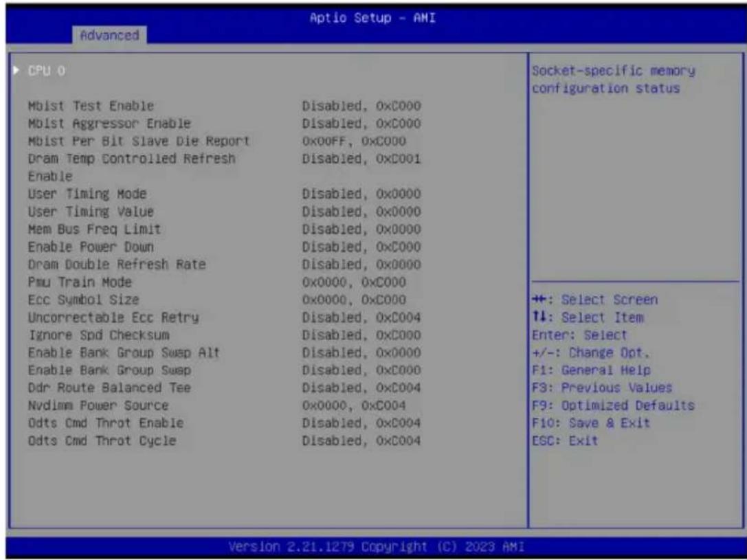This screenshot has height=560, width=747.
Task: Click the Ignore Spd Checksum row
Action: pos(225,335)
